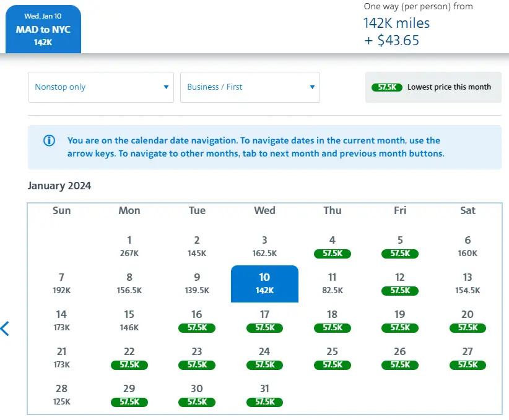Screen dimensions: 509x420
Task: Click the previous month arrow
Action: 6,328
